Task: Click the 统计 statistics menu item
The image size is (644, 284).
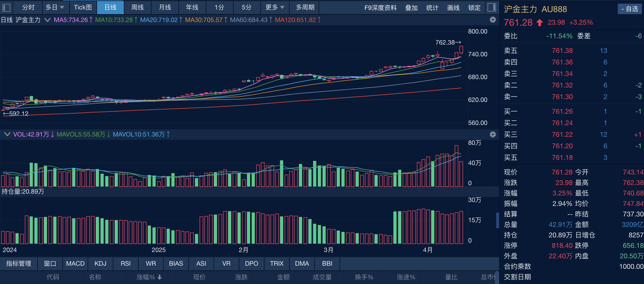Action: tap(432, 8)
